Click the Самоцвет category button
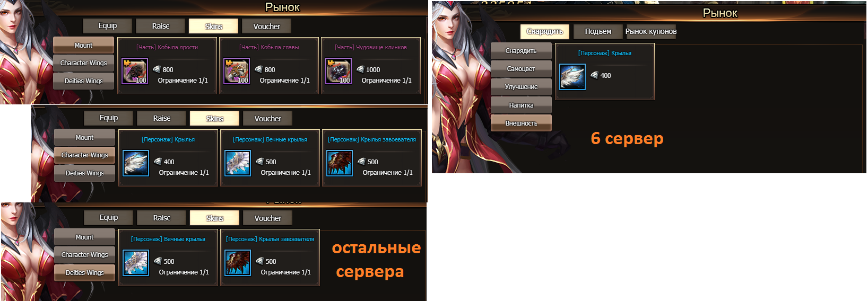The image size is (868, 302). 521,69
